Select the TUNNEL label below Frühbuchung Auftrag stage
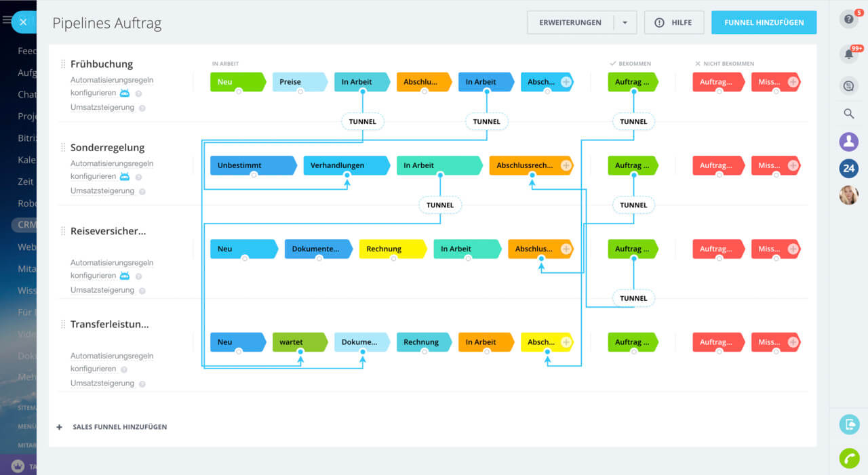 point(633,122)
